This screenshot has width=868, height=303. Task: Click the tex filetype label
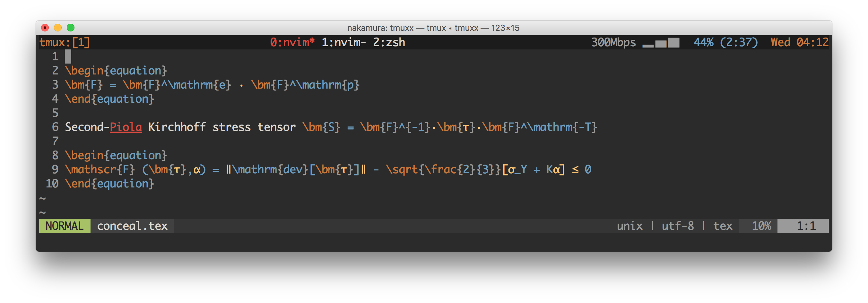click(723, 226)
